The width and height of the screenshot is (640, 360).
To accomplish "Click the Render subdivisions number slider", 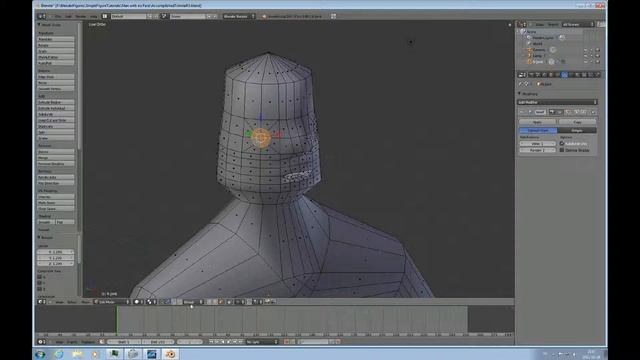I will pos(538,150).
